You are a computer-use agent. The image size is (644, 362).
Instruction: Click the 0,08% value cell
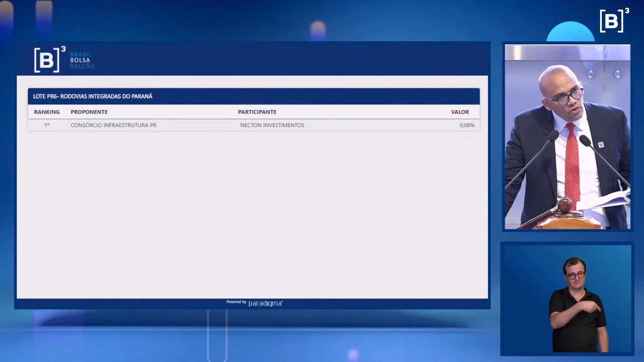(x=467, y=125)
